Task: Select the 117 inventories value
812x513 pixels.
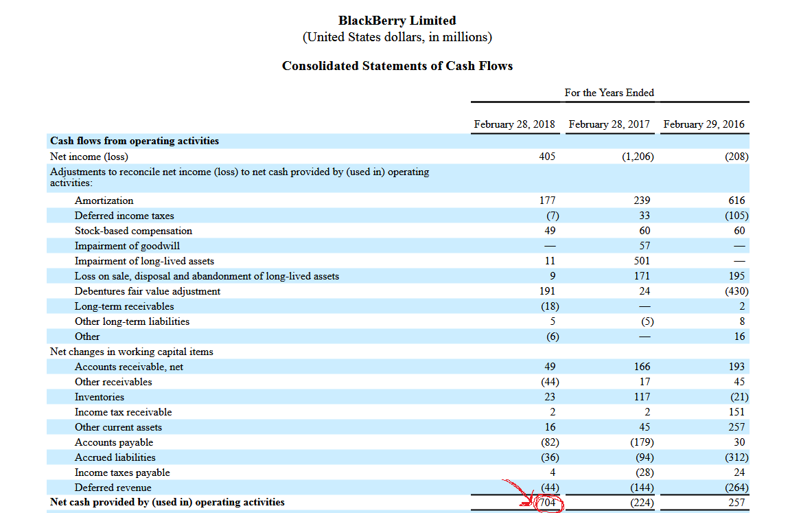Action: pos(642,396)
